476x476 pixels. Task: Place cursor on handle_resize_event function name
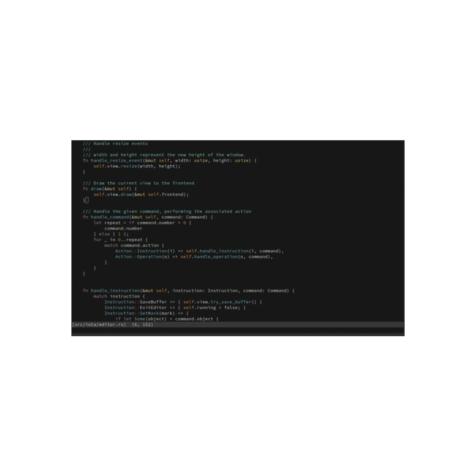[x=116, y=161]
